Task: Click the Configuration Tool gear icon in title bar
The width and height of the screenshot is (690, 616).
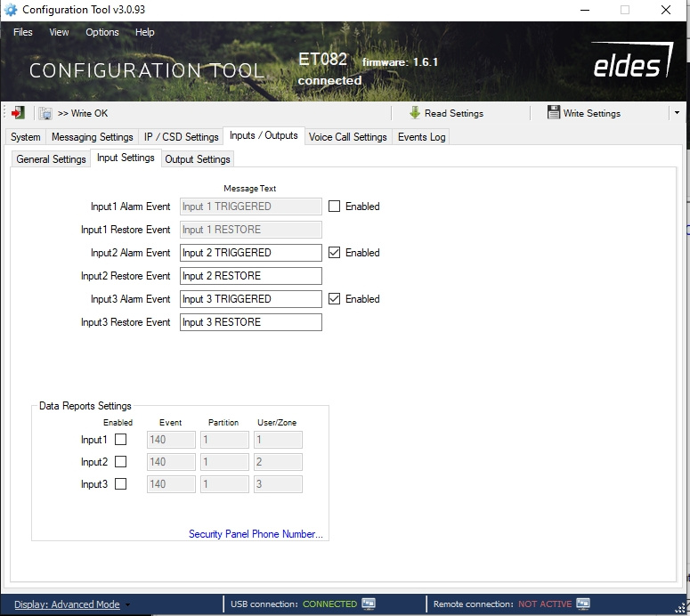Action: click(x=11, y=10)
